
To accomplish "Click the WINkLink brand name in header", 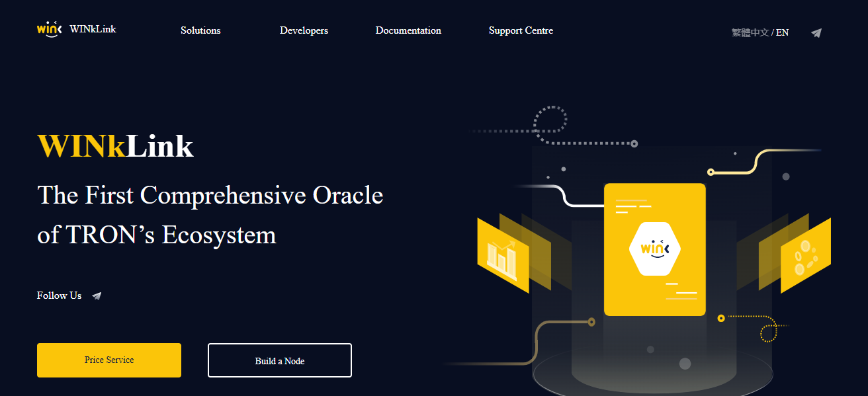I will [x=93, y=29].
